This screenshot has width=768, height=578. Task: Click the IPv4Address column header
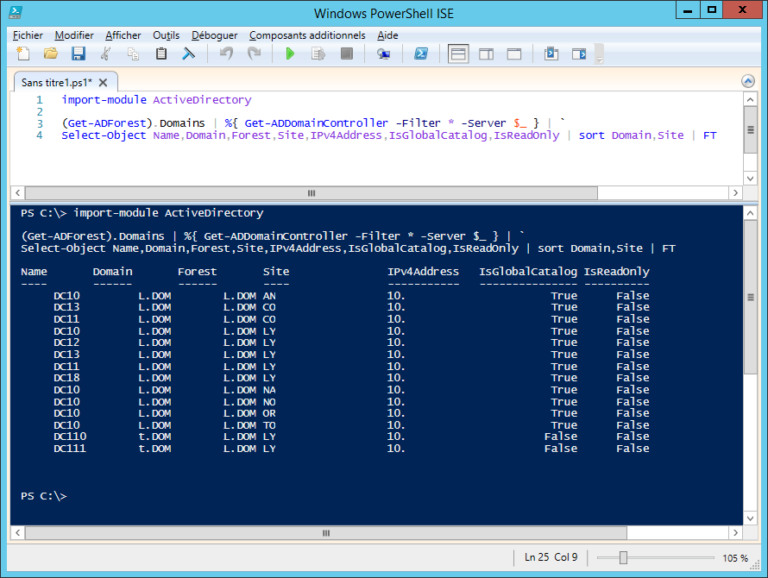click(x=423, y=271)
